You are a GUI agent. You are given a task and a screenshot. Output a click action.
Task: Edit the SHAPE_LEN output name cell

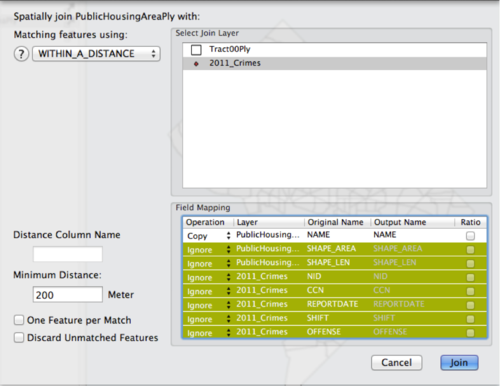(x=412, y=263)
